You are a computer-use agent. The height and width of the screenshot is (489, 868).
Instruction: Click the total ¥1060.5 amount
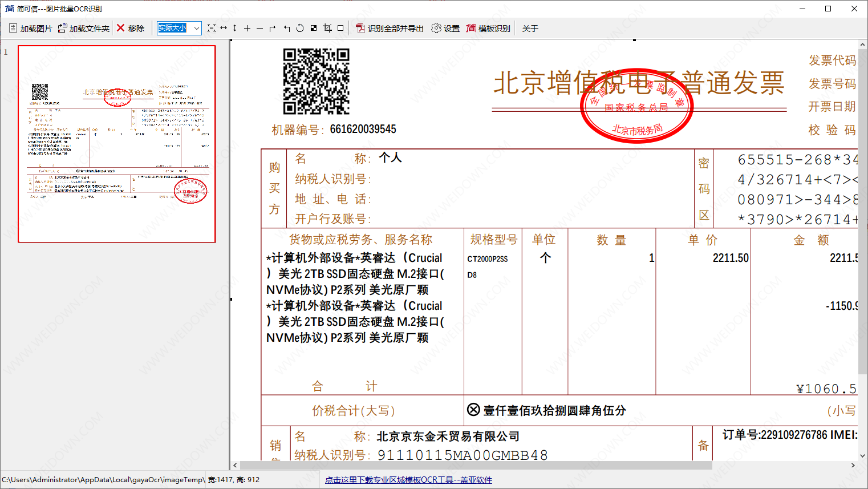coord(827,389)
